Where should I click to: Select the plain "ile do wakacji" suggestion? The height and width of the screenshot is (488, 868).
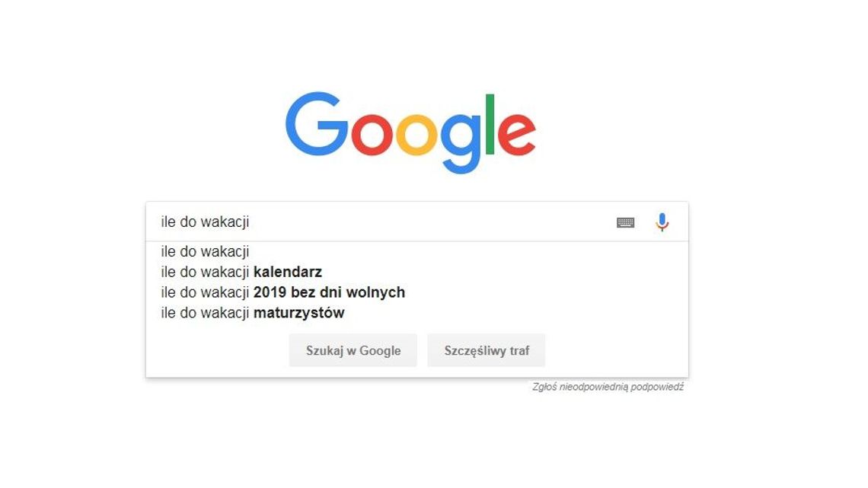204,251
